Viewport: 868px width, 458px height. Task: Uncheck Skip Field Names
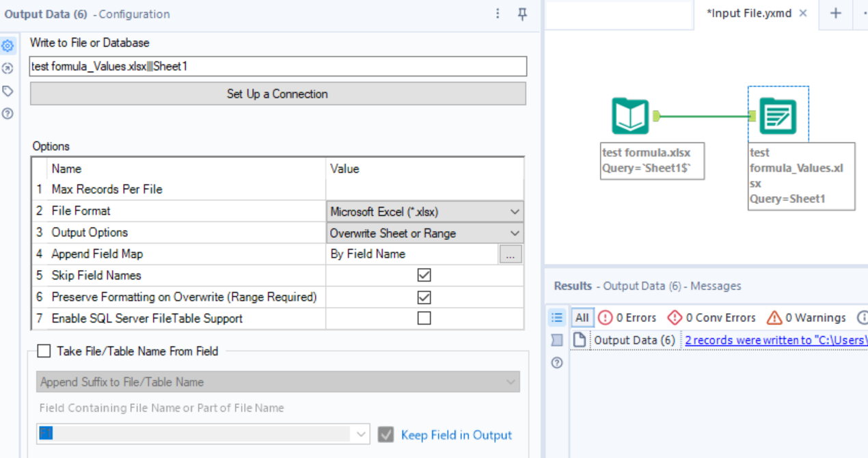pyautogui.click(x=423, y=275)
